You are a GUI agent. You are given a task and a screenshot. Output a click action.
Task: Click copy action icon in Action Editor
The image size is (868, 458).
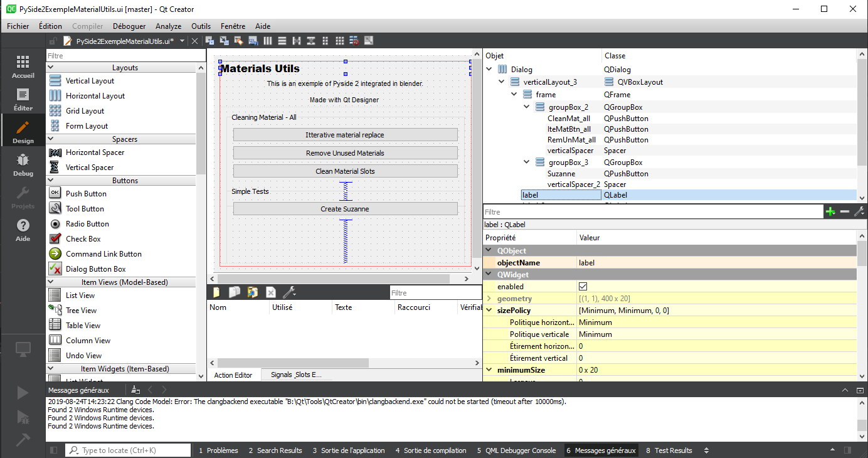tap(235, 292)
